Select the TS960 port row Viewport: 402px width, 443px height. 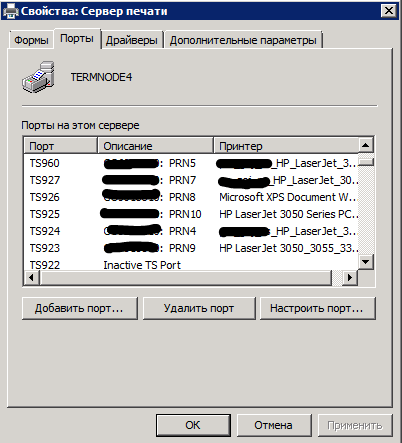(191, 163)
